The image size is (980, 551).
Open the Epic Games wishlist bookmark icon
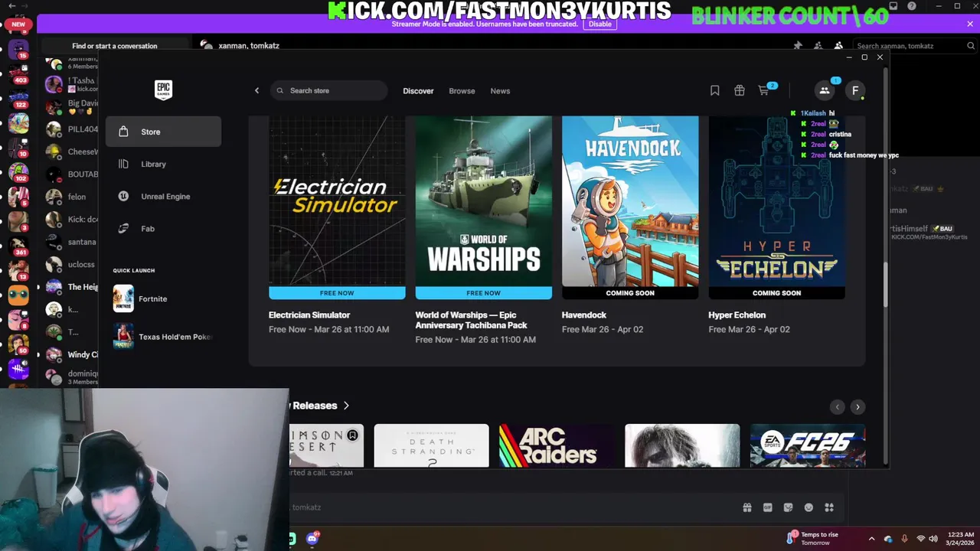[714, 90]
